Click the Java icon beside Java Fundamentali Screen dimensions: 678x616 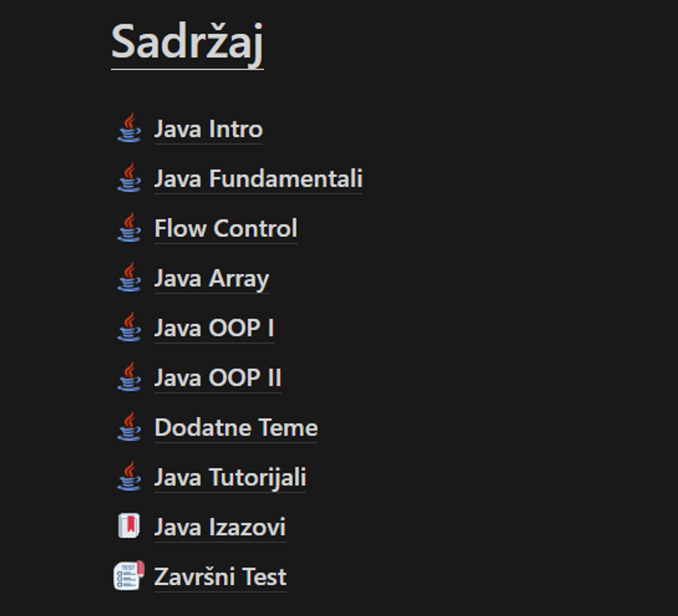click(129, 179)
